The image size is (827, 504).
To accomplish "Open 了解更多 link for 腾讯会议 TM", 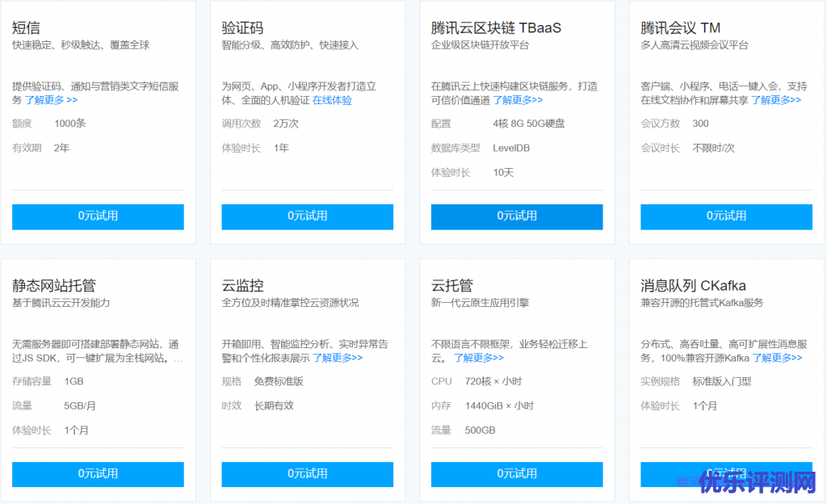I will tap(776, 100).
